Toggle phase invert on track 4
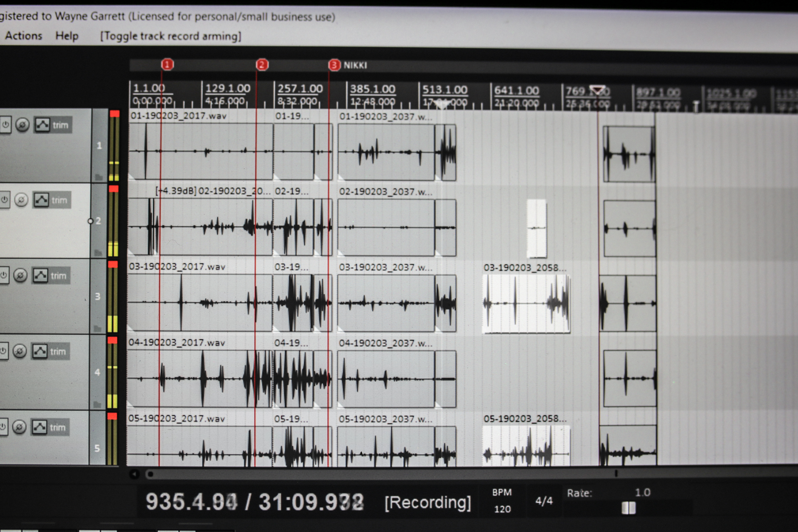Viewport: 798px width, 532px height. (20, 351)
